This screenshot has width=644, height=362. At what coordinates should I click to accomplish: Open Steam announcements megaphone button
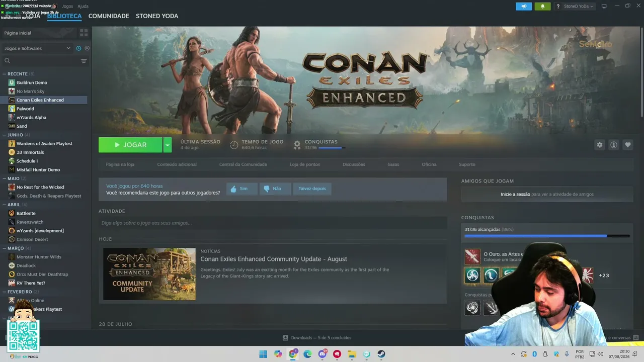point(524,6)
